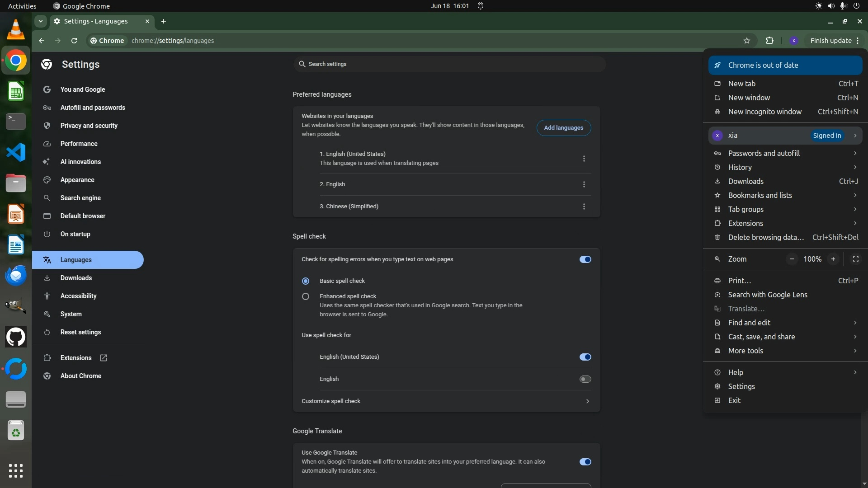
Task: Click the zoom in plus icon
Action: (833, 259)
